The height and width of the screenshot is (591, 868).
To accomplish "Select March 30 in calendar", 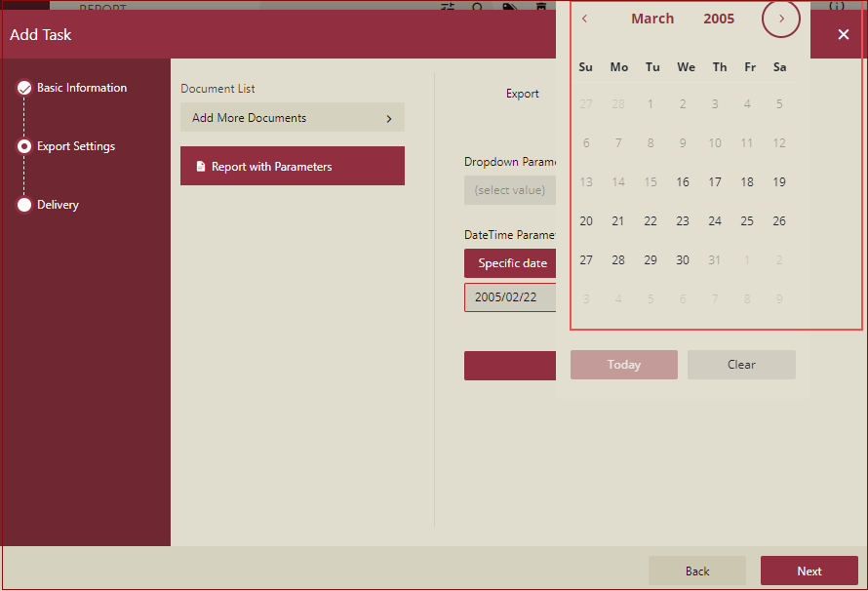I will tap(683, 260).
